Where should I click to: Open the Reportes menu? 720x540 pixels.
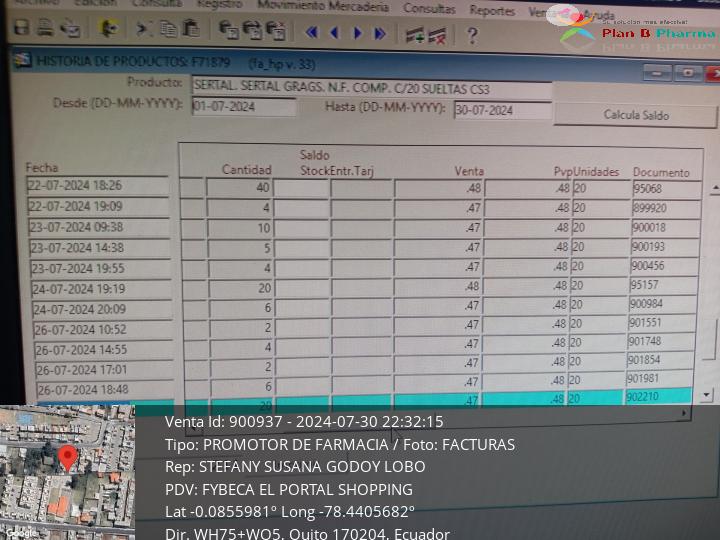click(492, 10)
